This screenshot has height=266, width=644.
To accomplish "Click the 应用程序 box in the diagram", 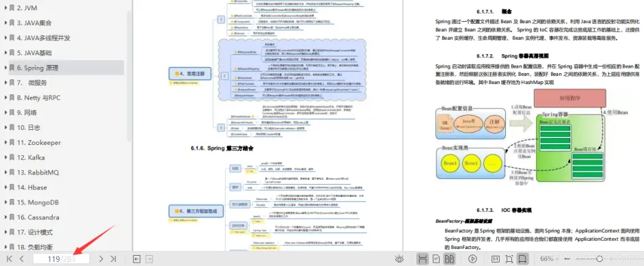I will (569, 98).
